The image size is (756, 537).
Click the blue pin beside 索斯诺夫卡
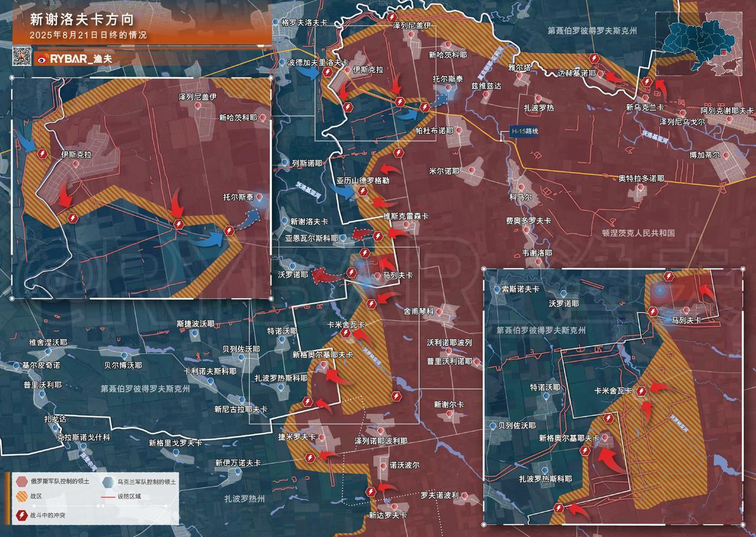click(x=496, y=289)
